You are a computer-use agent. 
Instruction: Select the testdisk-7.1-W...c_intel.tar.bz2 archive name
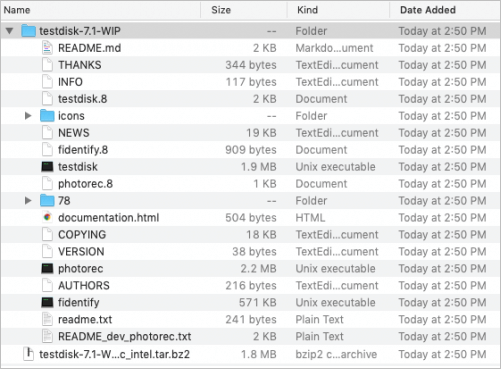[x=114, y=354]
